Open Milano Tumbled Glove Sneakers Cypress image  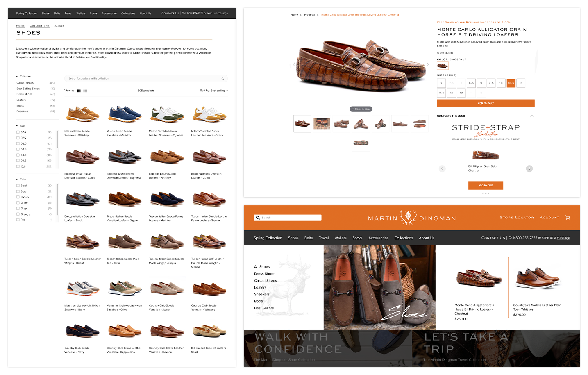[167, 114]
